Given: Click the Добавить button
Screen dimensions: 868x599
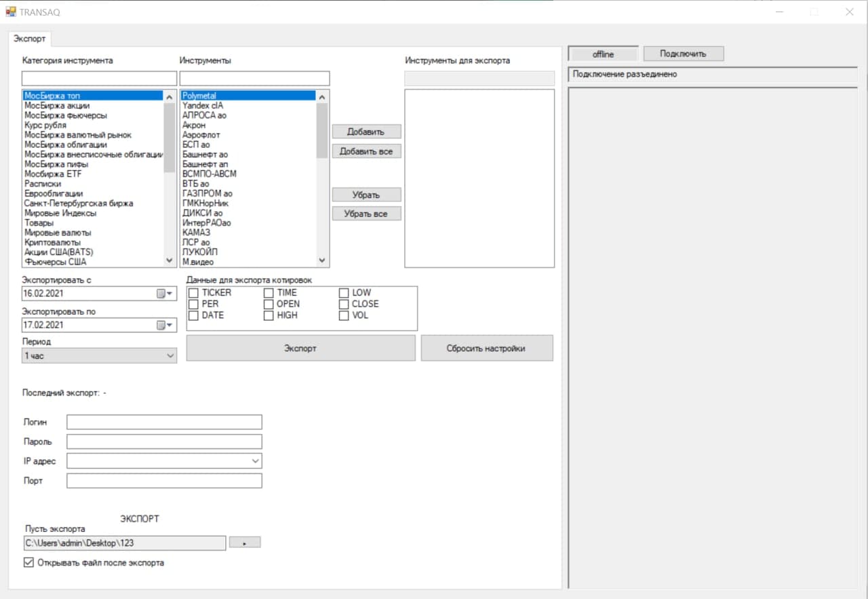Looking at the screenshot, I should [366, 132].
